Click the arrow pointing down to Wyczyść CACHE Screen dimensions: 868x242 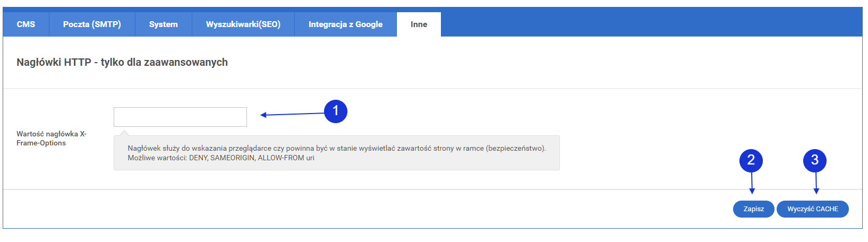tap(816, 183)
